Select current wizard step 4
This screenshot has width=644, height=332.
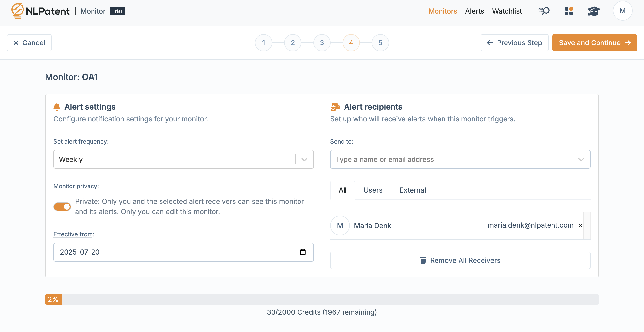pyautogui.click(x=351, y=43)
